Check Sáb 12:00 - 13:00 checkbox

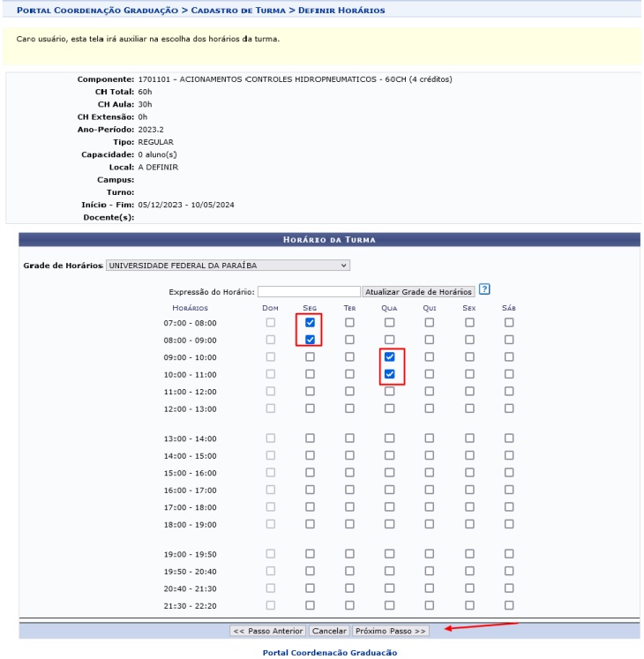509,408
